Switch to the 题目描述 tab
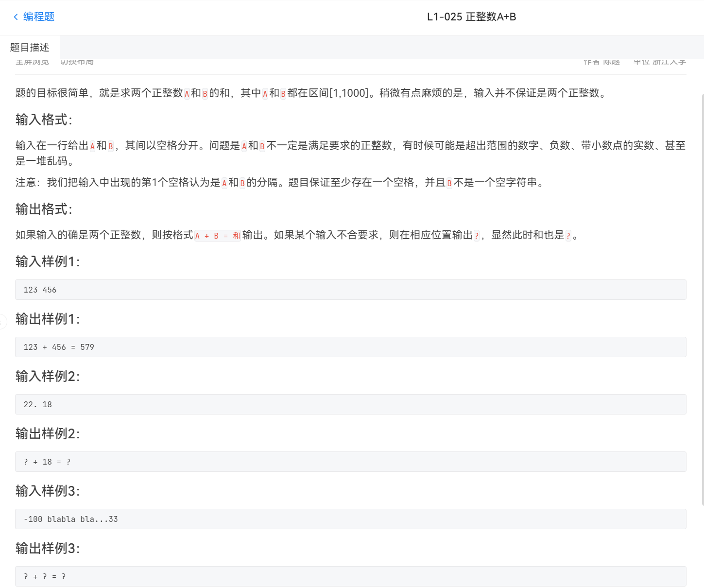 pyautogui.click(x=28, y=47)
